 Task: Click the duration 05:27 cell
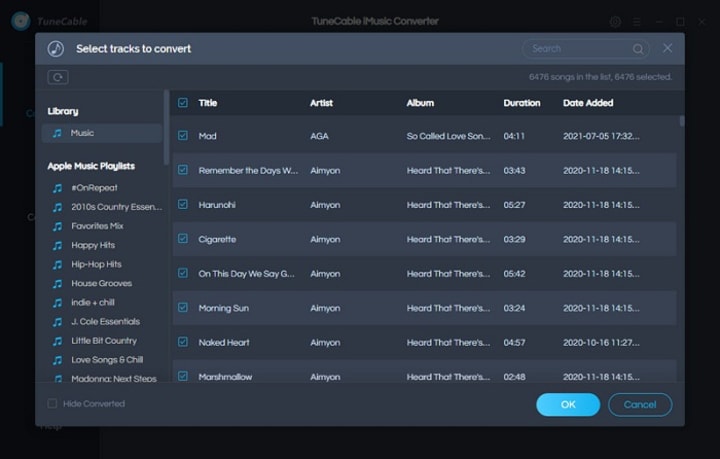pyautogui.click(x=514, y=205)
